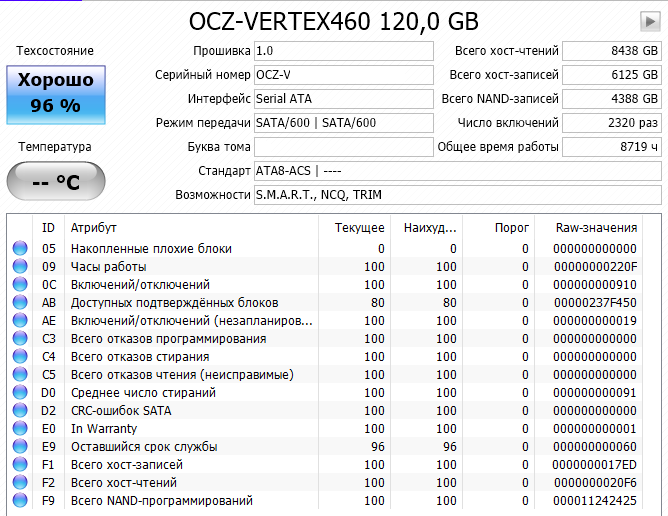Select row Всего отказов стирания
The height and width of the screenshot is (516, 668).
327,356
